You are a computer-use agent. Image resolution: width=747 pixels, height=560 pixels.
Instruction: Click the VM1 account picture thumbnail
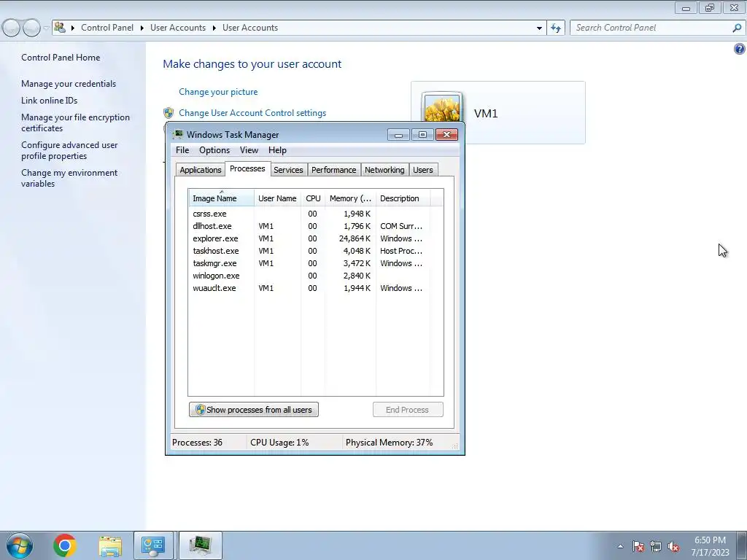pyautogui.click(x=441, y=107)
